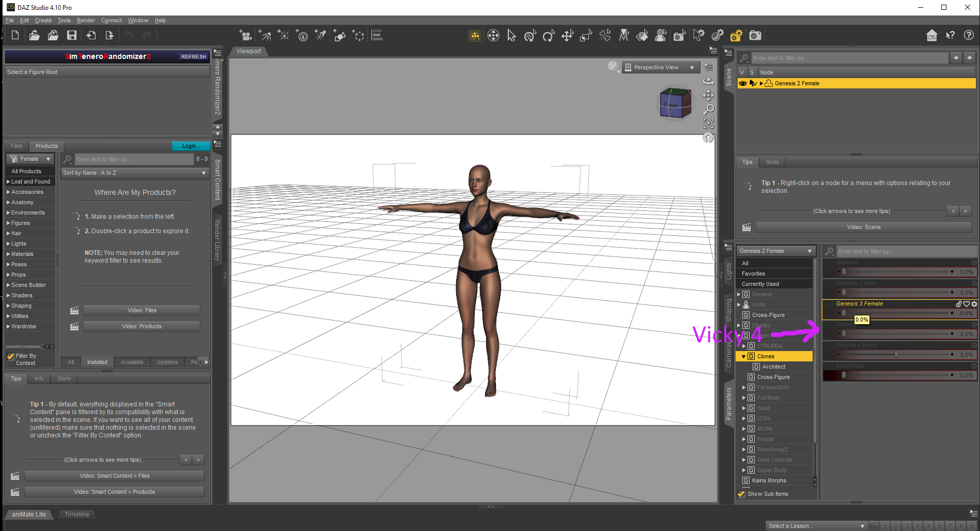This screenshot has height=531, width=980.
Task: Click the What's This help cursor icon
Action: click(x=951, y=35)
